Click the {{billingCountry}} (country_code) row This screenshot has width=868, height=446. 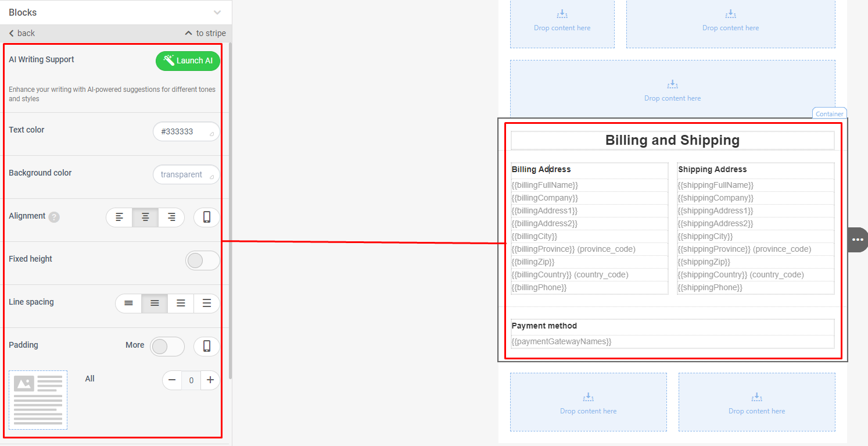590,274
